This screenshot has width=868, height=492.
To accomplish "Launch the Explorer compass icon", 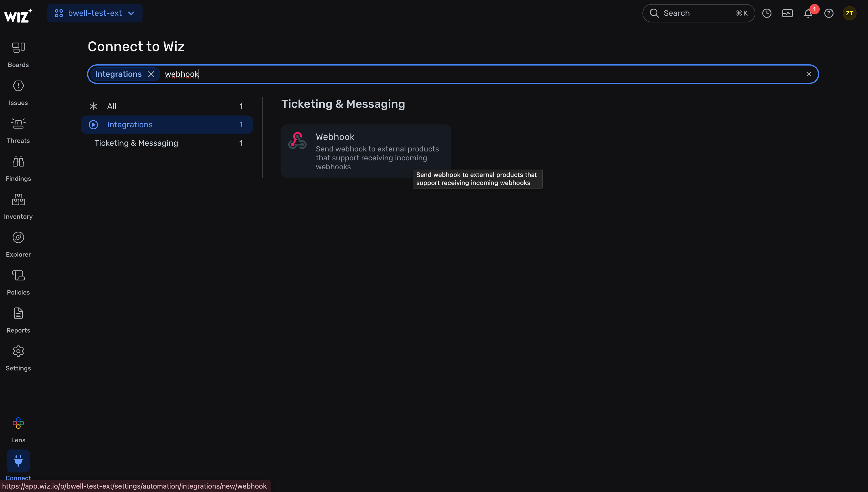I will coord(18,238).
